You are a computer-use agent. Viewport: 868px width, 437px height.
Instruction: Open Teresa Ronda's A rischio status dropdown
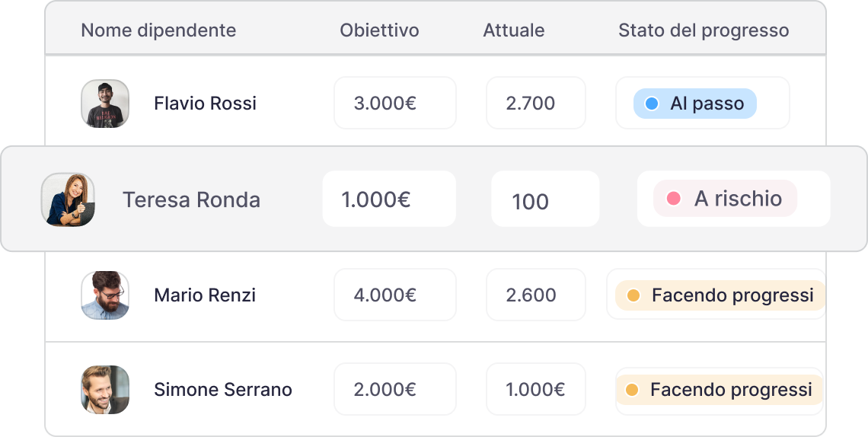(725, 199)
